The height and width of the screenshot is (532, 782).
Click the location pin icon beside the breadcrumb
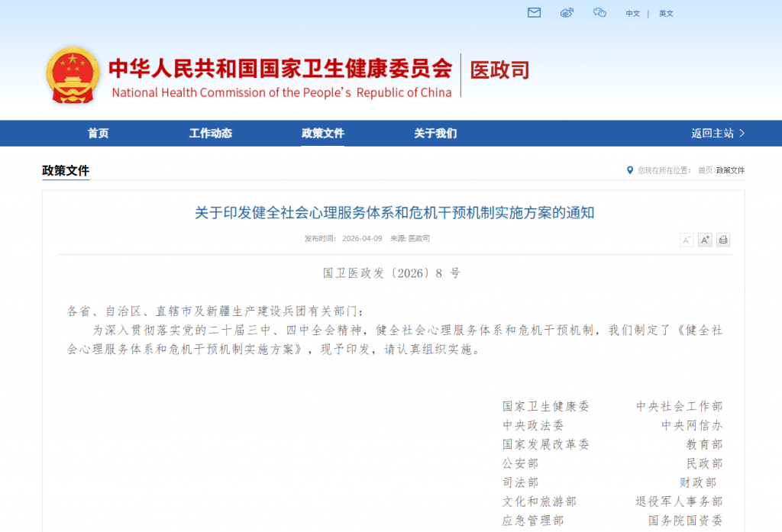pos(630,170)
